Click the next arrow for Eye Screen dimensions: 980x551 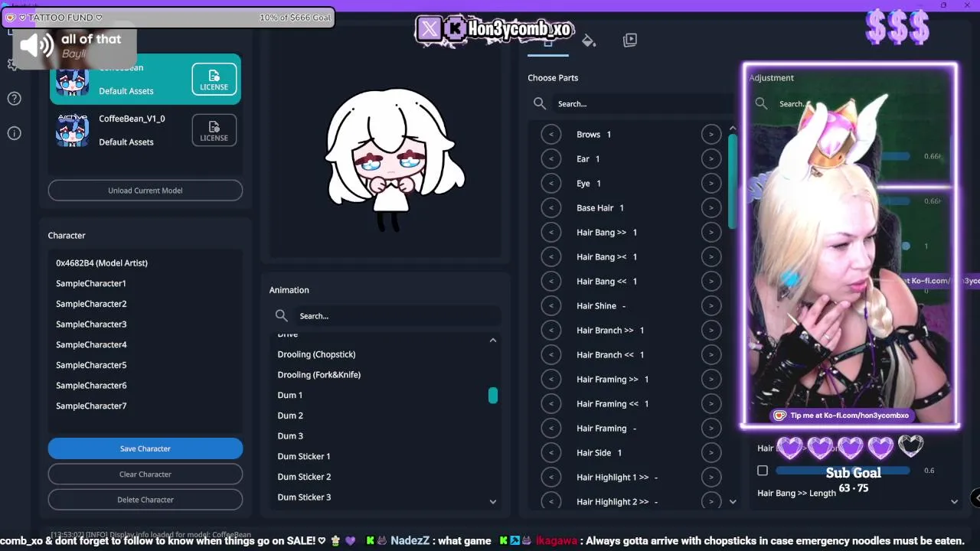(711, 184)
